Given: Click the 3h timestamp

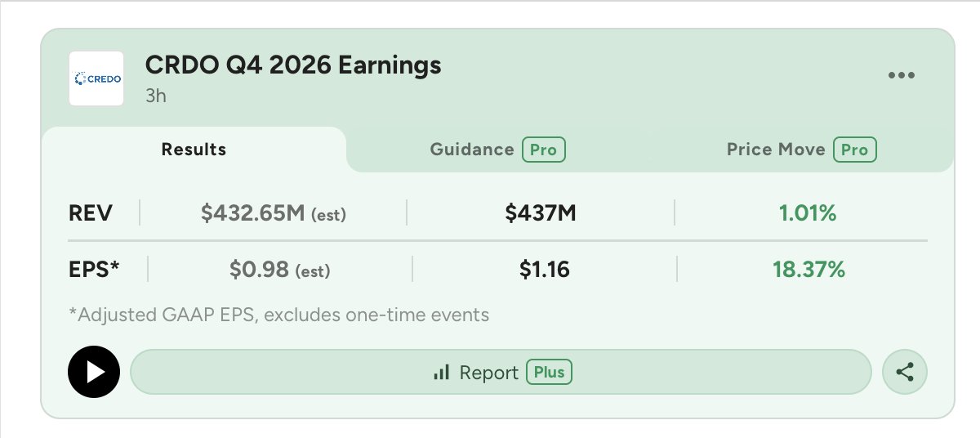Looking at the screenshot, I should pos(155,96).
